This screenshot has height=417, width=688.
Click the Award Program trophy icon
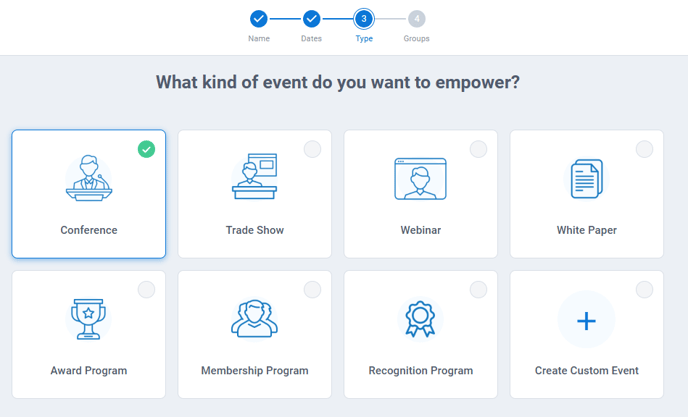click(x=89, y=319)
